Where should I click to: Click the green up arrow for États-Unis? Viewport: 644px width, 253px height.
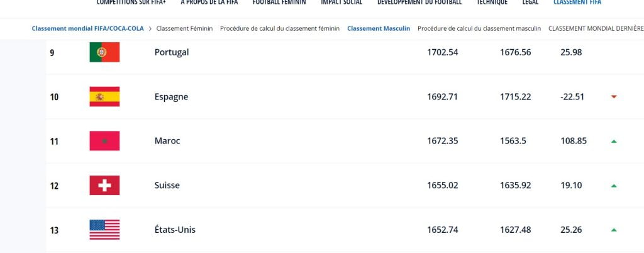(x=614, y=230)
